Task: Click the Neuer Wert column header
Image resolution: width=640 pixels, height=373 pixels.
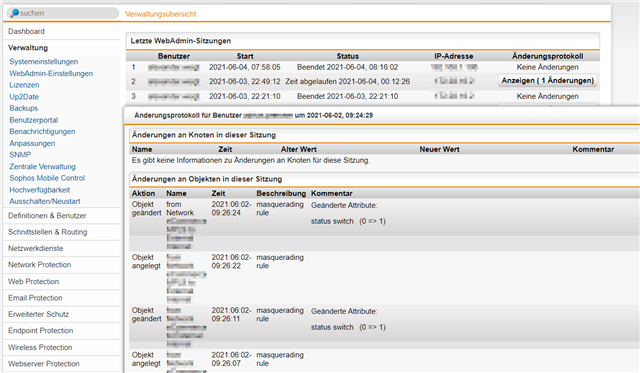Action: click(x=439, y=149)
